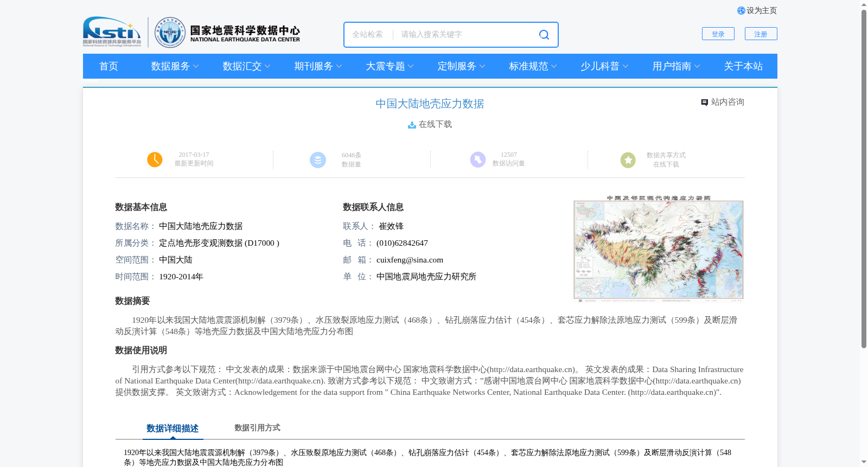868x467 pixels.
Task: Switch to the 数据详细描述 tab
Action: pyautogui.click(x=173, y=428)
